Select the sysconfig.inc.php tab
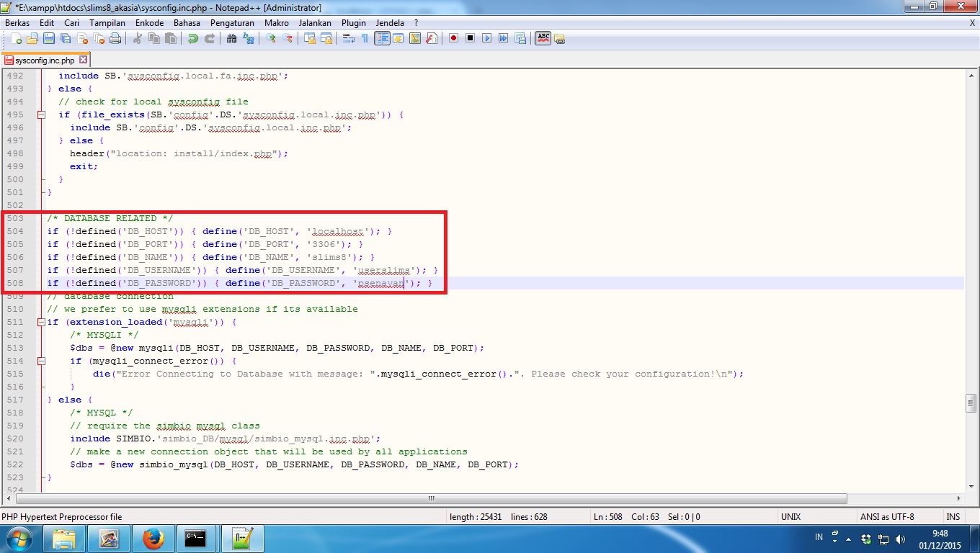This screenshot has width=980, height=553. 45,61
